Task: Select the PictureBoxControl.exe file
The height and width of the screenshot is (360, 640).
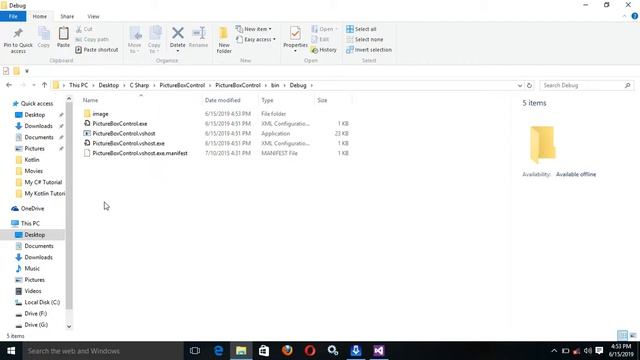Action: coord(120,124)
